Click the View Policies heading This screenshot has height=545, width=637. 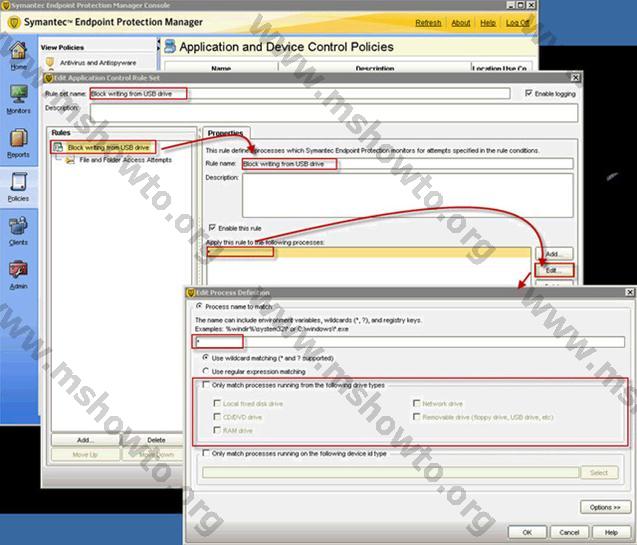(x=62, y=48)
